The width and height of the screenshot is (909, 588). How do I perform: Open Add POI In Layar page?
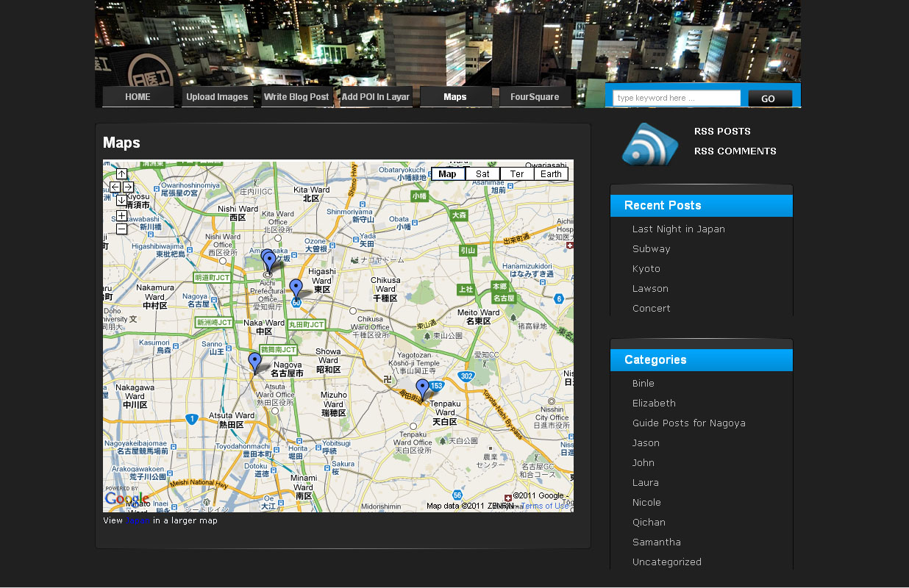[x=376, y=97]
